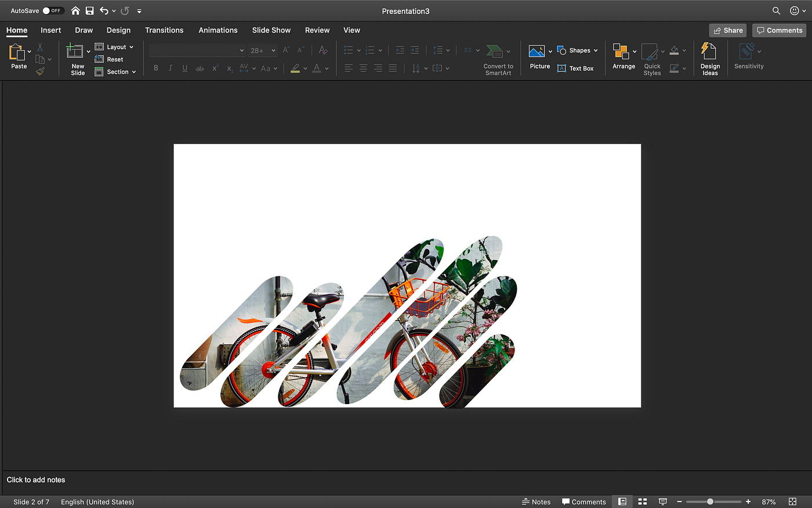812x508 pixels.
Task: Start Slide Show from the status bar
Action: coord(662,501)
